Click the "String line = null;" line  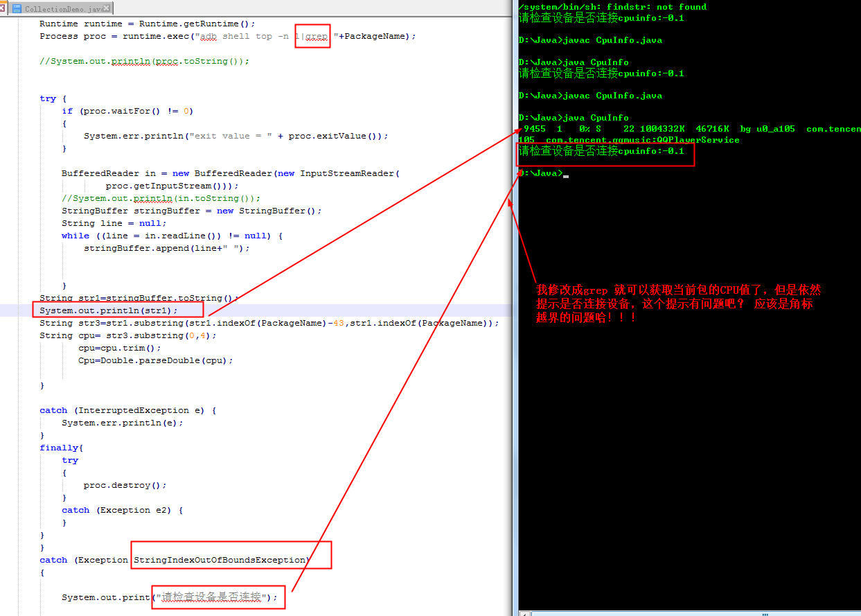pos(114,223)
